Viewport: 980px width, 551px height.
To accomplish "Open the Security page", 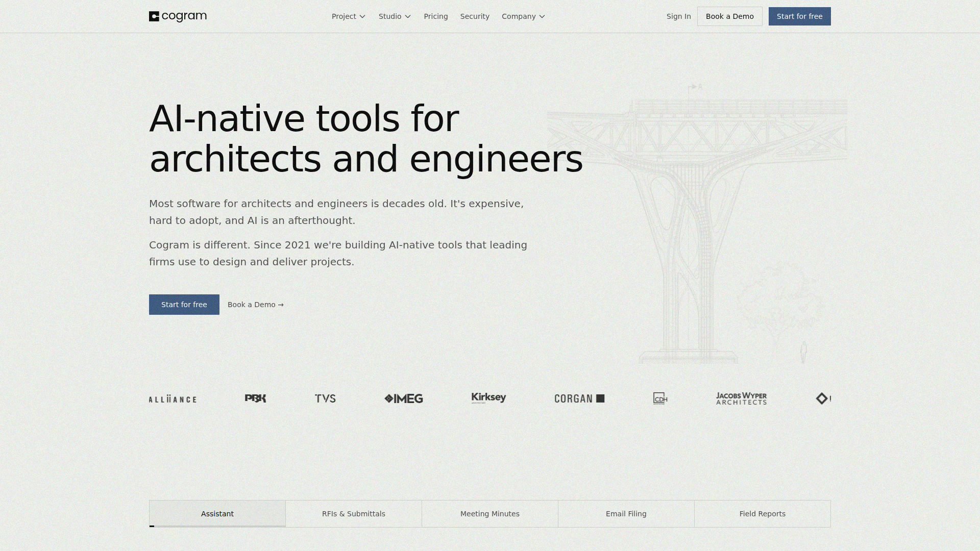I will pyautogui.click(x=475, y=16).
